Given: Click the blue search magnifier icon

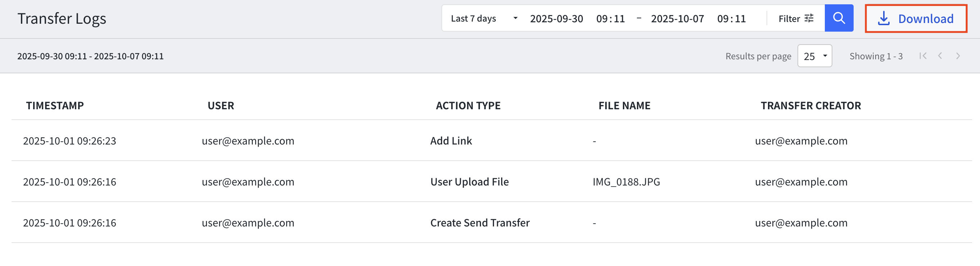Looking at the screenshot, I should 839,18.
